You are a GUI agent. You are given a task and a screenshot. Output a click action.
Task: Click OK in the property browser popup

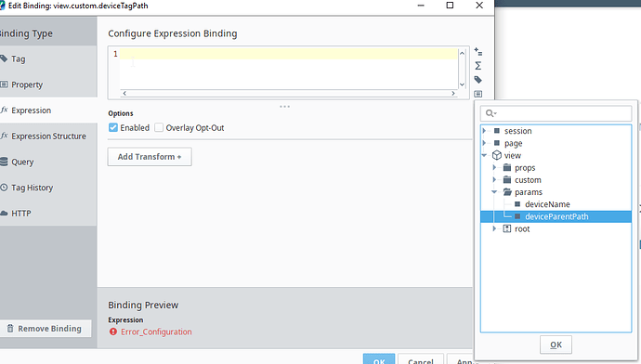[x=556, y=344]
